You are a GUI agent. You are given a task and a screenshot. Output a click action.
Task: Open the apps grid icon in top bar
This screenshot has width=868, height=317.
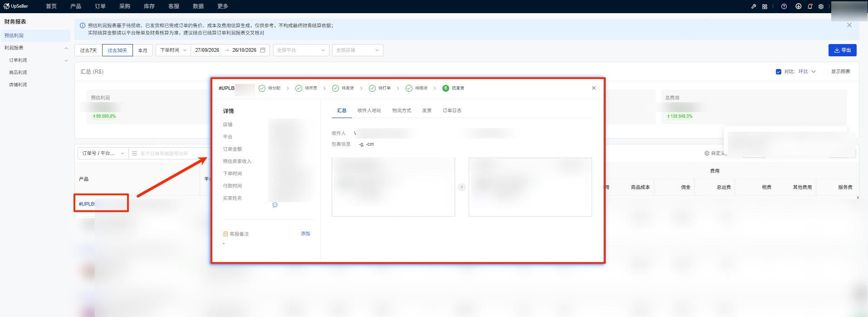point(765,6)
